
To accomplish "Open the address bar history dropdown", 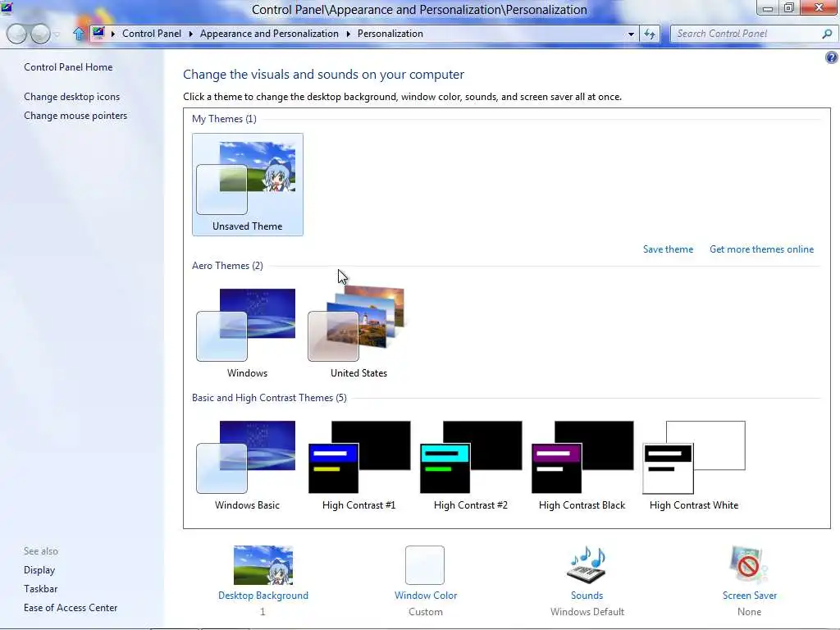I will (x=631, y=34).
